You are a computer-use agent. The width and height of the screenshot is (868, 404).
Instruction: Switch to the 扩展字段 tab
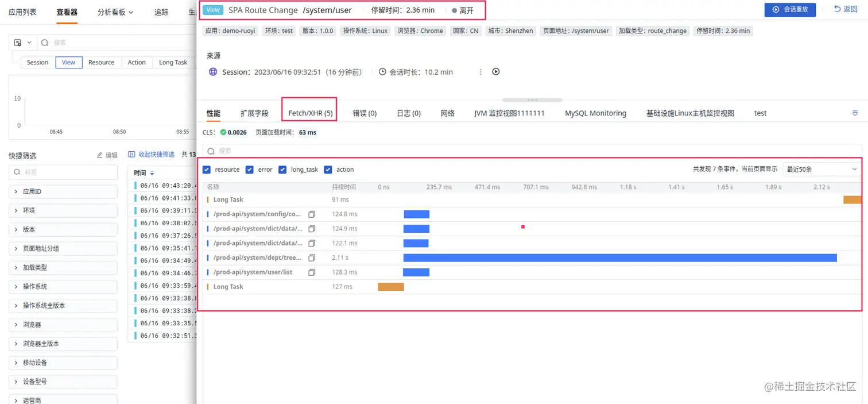coord(254,113)
